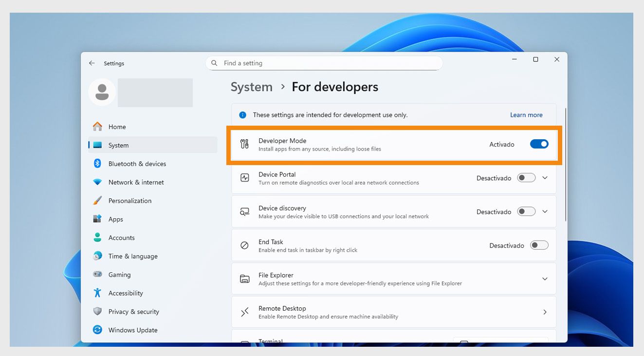
Task: Select System in the sidebar
Action: pos(153,145)
